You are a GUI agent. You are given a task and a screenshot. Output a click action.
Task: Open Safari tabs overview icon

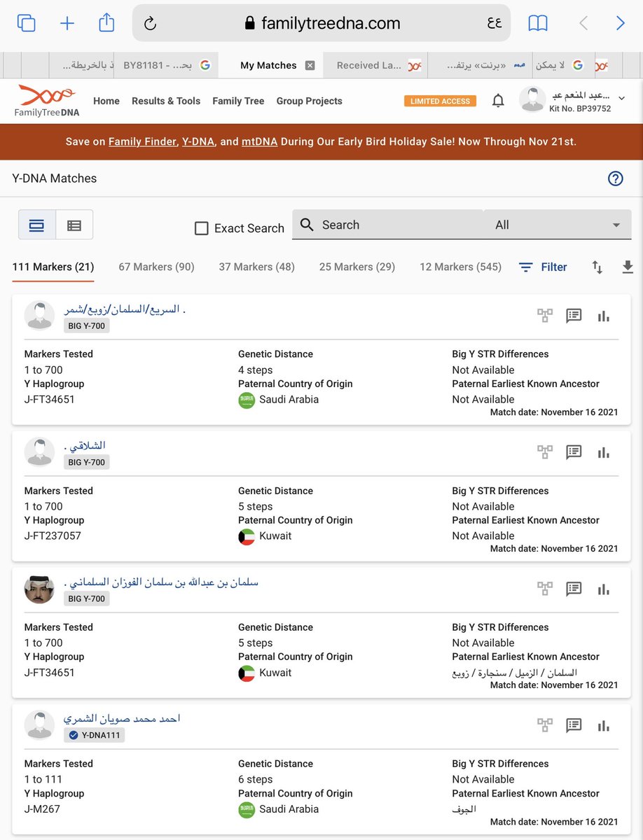coord(26,23)
